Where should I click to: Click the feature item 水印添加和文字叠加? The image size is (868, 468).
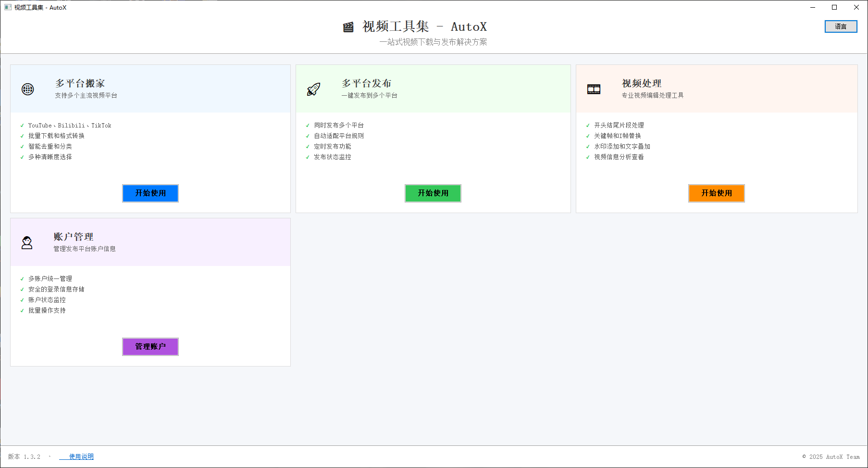(x=621, y=146)
